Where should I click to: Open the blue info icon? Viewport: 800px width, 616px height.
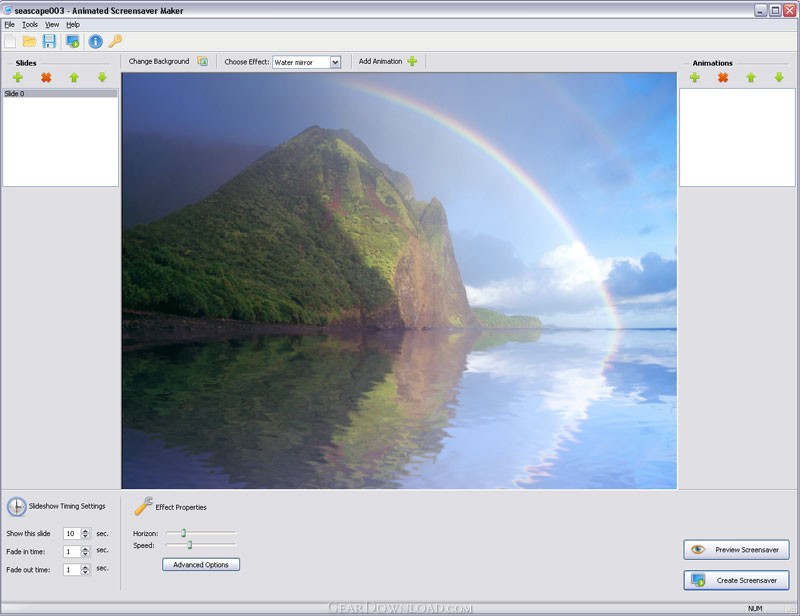(x=95, y=41)
